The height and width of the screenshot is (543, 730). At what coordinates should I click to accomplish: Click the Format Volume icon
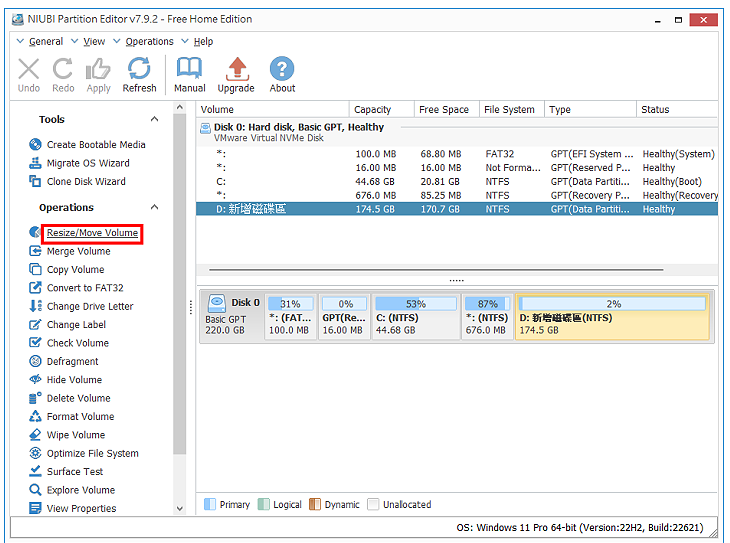(35, 416)
